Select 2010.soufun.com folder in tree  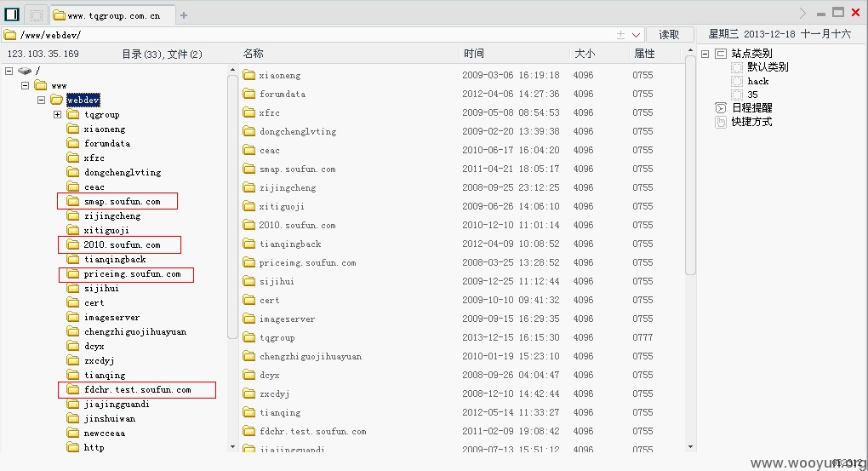[x=122, y=244]
